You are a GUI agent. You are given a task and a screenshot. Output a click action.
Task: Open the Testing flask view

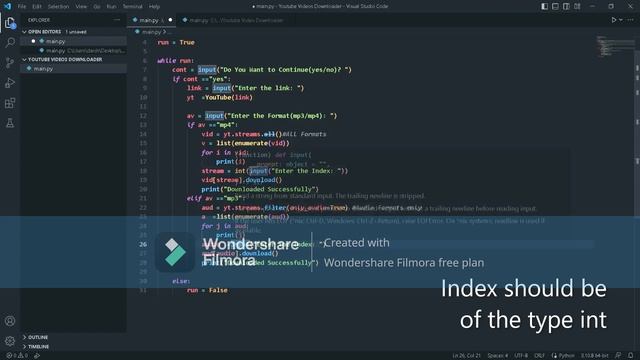10,123
